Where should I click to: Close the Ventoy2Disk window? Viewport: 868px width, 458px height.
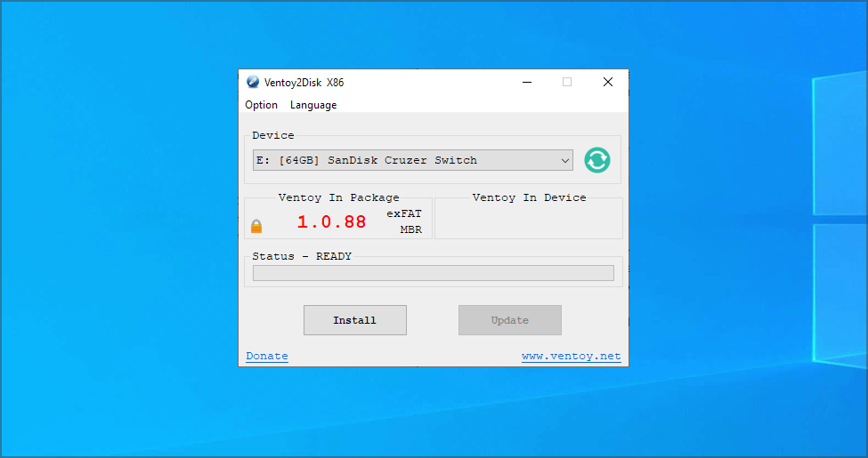click(608, 82)
